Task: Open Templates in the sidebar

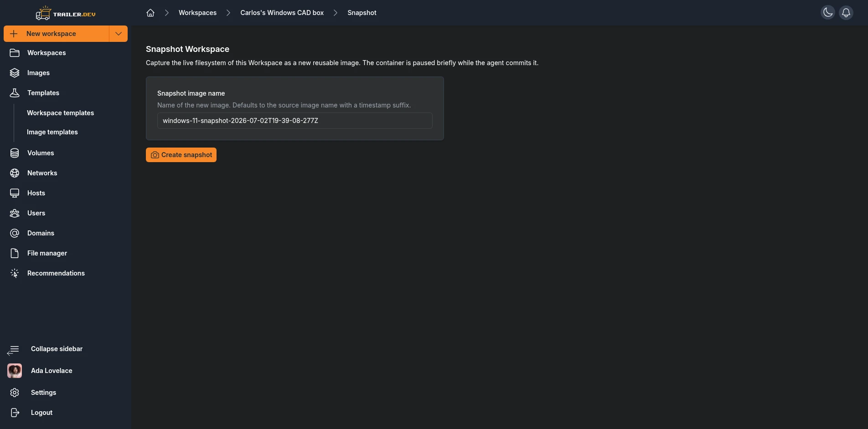Action: (43, 93)
